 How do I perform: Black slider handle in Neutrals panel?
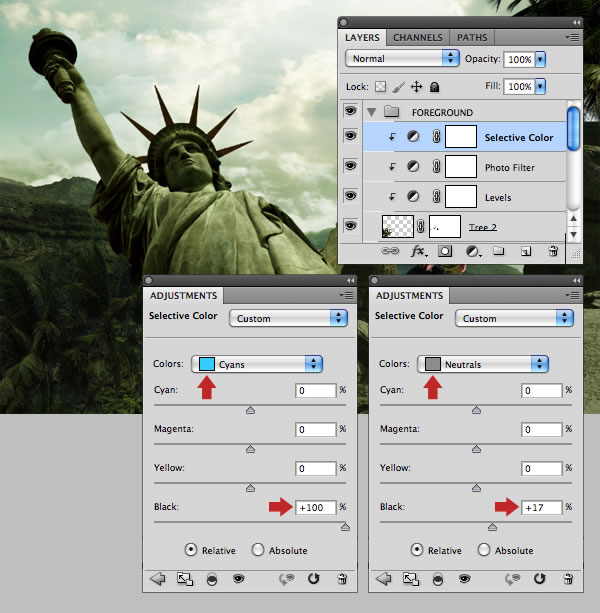point(493,527)
